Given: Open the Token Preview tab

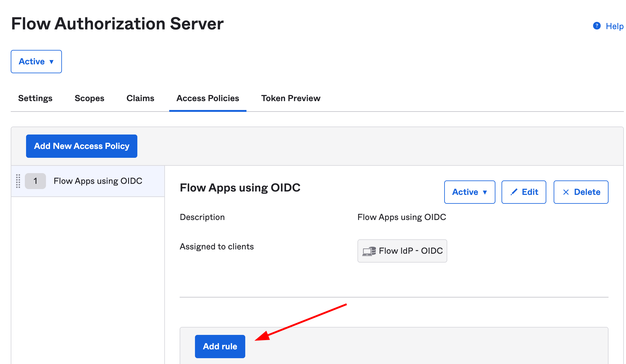Looking at the screenshot, I should 291,98.
